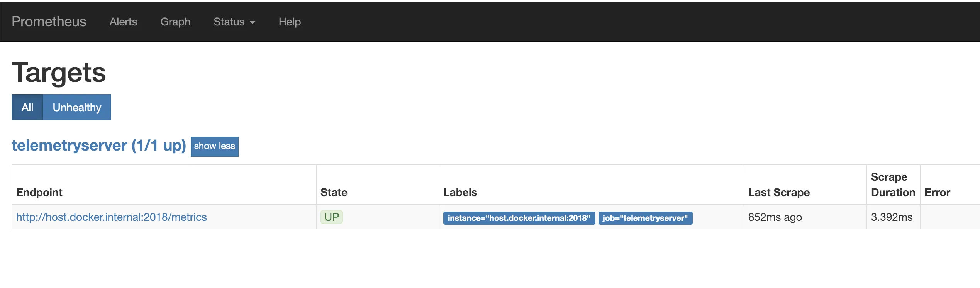The image size is (980, 288).
Task: Open the Alerts page
Action: (123, 22)
